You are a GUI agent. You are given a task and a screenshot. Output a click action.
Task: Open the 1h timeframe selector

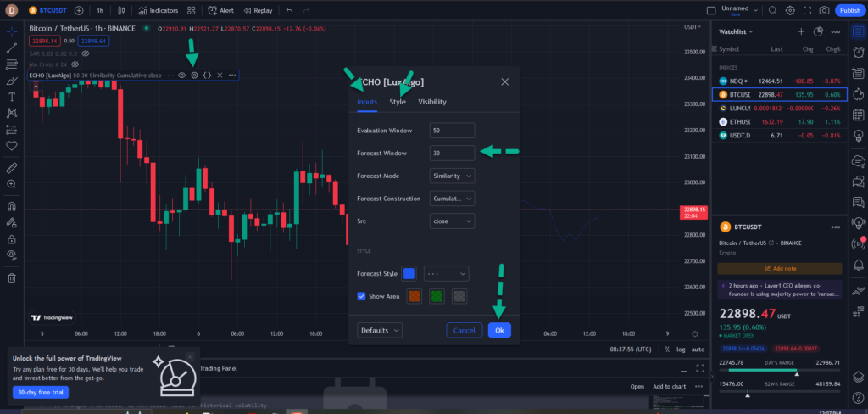coord(100,10)
